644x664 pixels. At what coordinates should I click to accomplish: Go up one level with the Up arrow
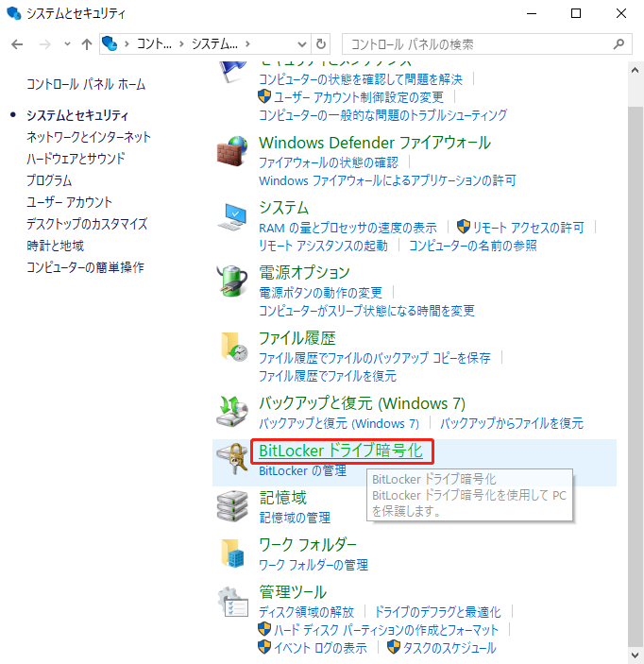click(x=86, y=44)
